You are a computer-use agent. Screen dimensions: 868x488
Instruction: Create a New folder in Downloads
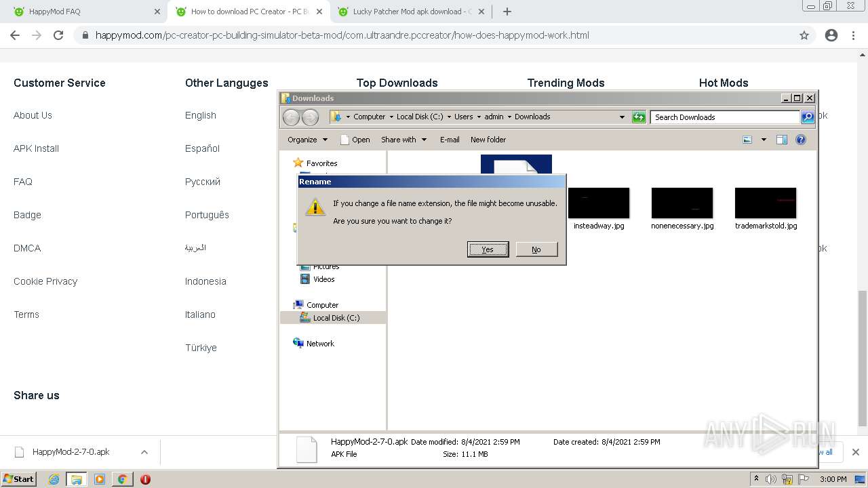click(488, 140)
